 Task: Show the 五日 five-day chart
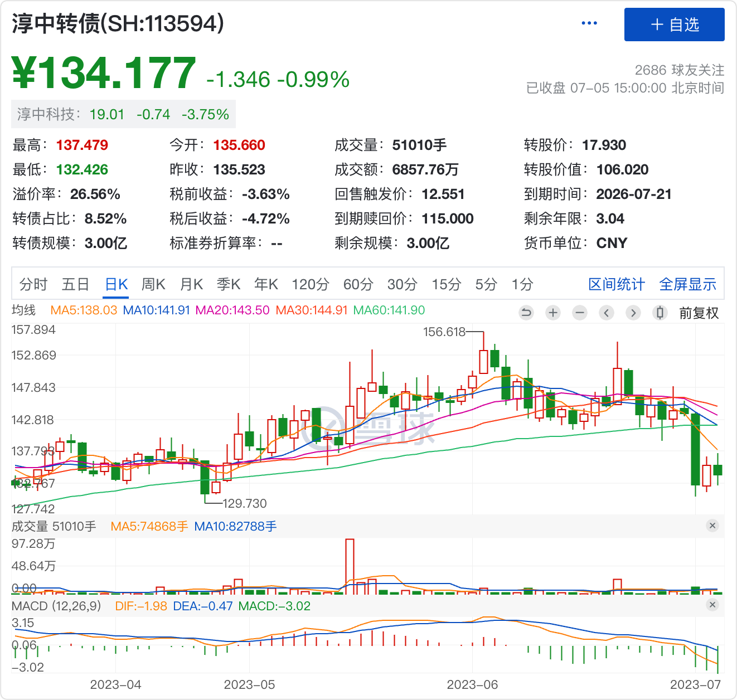point(75,284)
